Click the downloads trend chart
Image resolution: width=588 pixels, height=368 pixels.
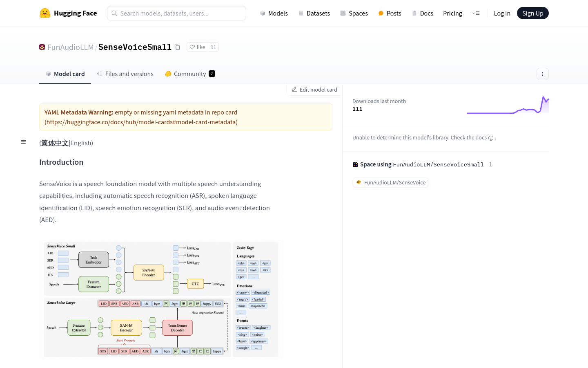[508, 105]
